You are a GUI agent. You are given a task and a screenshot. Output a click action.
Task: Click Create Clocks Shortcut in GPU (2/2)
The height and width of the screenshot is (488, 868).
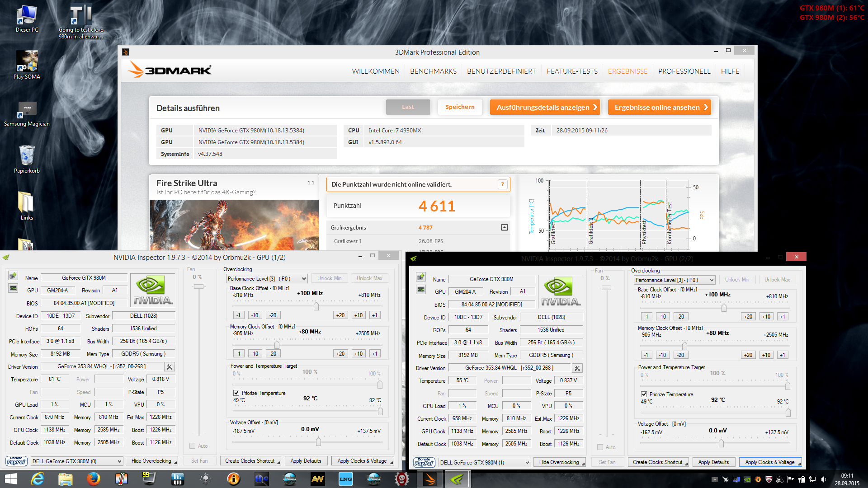[x=659, y=463]
